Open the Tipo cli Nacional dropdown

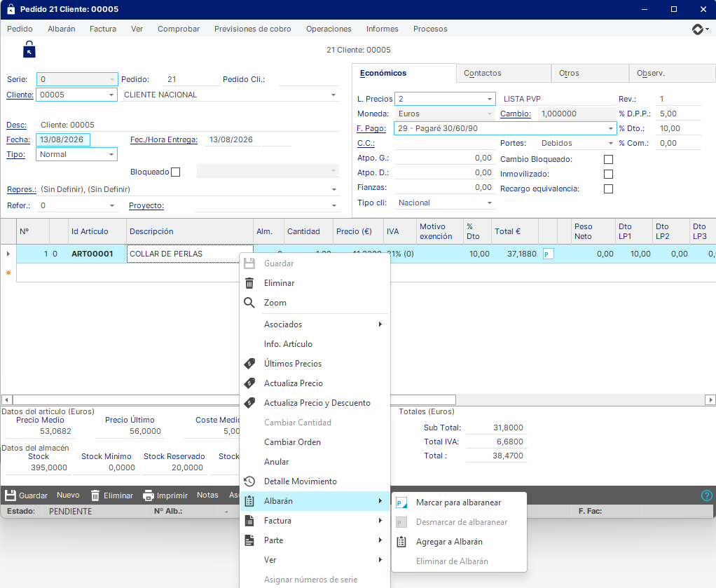click(490, 203)
